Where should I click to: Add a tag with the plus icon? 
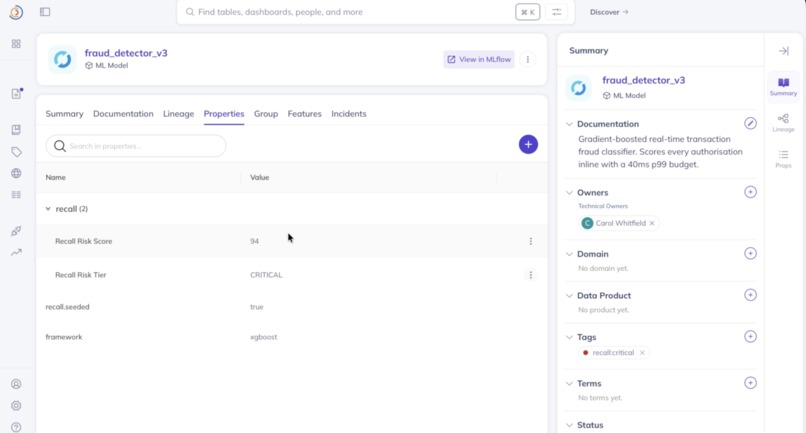(x=750, y=337)
